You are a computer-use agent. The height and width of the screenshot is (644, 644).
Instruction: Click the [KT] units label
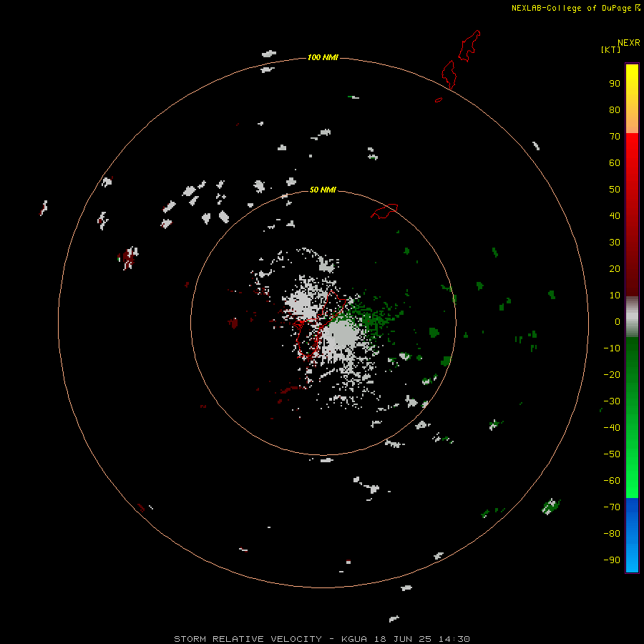pyautogui.click(x=610, y=49)
